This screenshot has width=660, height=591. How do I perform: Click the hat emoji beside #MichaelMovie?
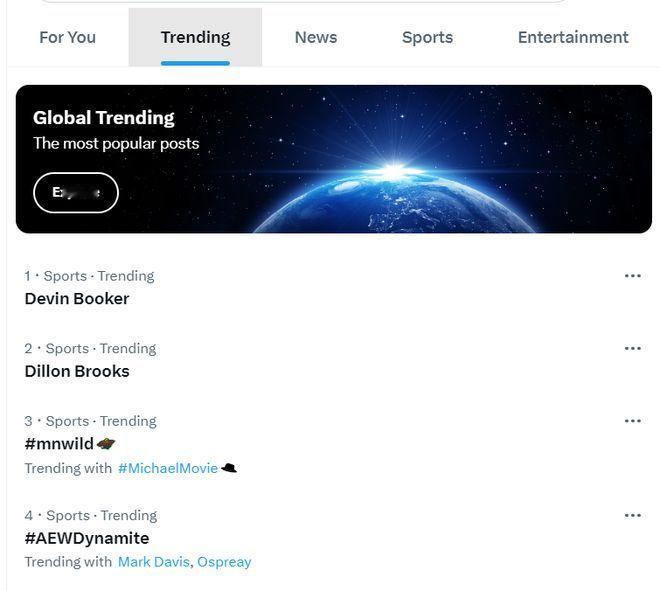(229, 468)
